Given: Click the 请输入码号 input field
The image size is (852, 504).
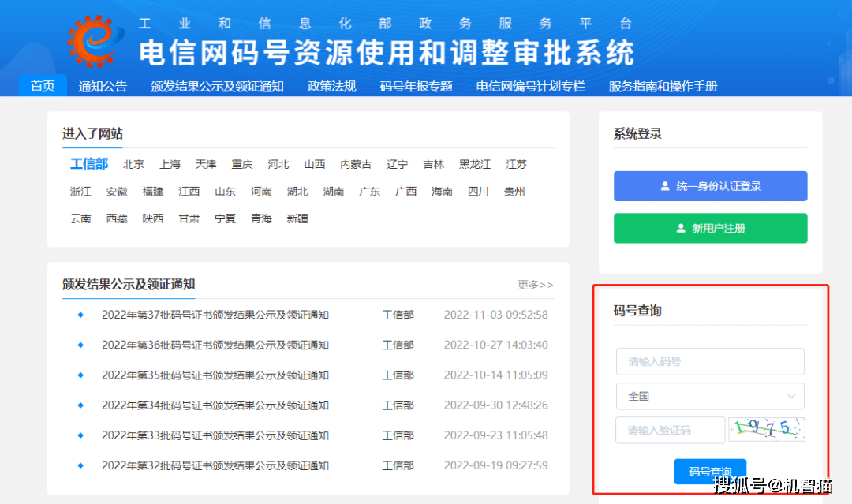Looking at the screenshot, I should [710, 361].
